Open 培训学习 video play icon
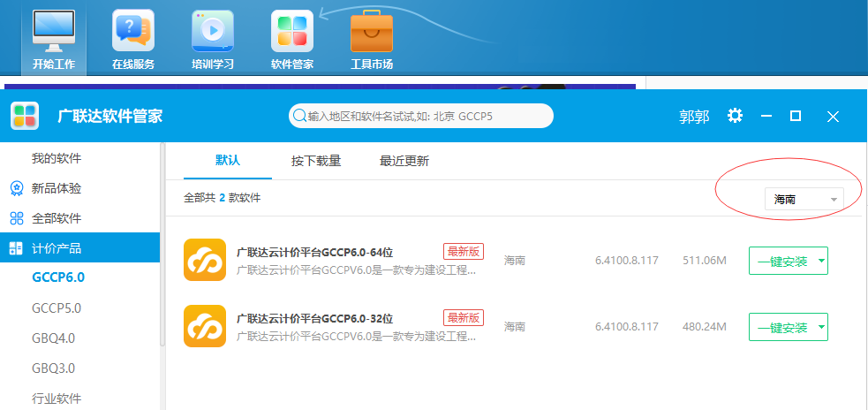Image resolution: width=868 pixels, height=410 pixels. [x=213, y=31]
